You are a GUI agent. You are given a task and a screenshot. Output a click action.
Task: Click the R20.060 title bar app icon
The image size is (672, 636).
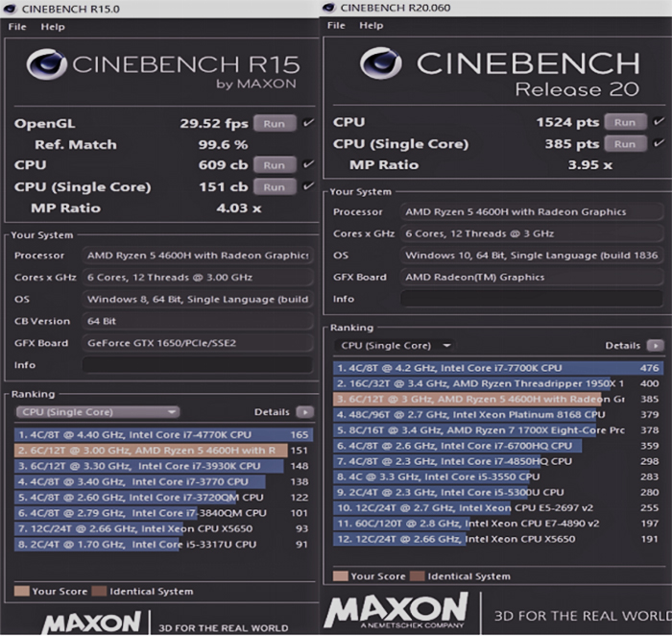[x=328, y=8]
